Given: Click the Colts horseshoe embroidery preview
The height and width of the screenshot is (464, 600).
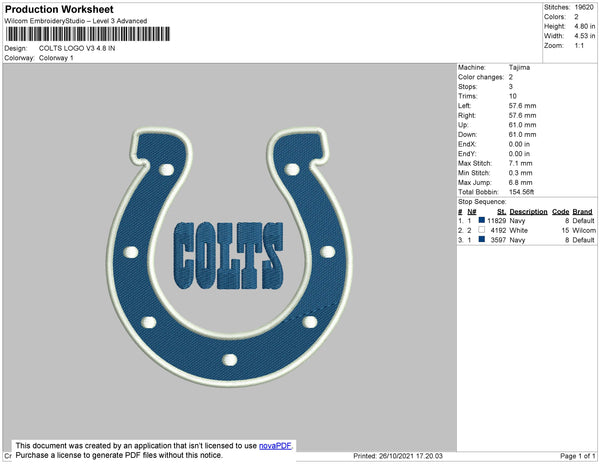Looking at the screenshot, I should (230, 256).
